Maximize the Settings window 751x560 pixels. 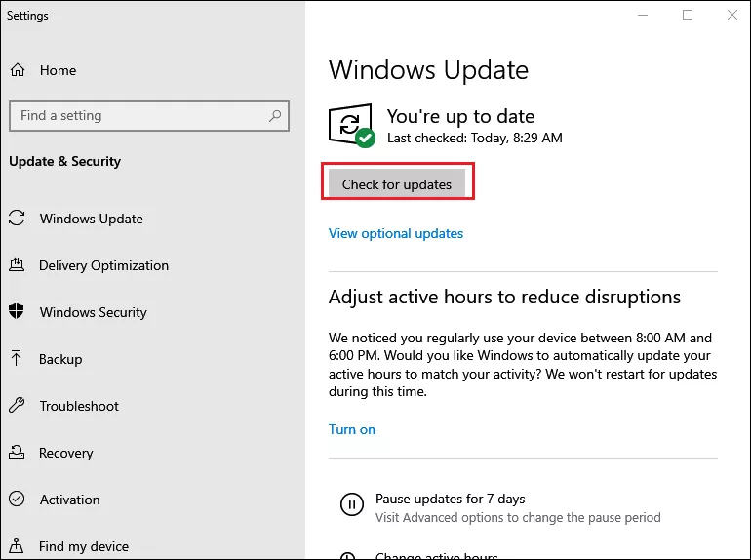point(688,15)
